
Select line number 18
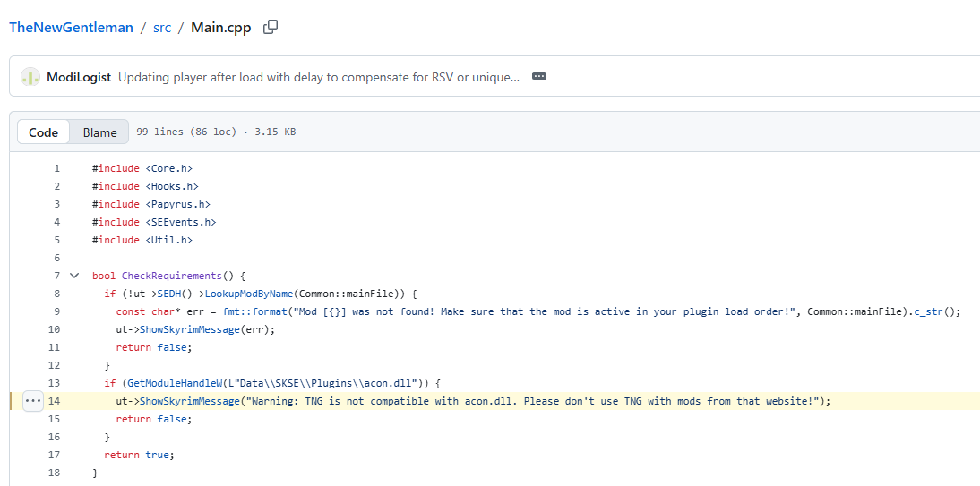(x=55, y=473)
